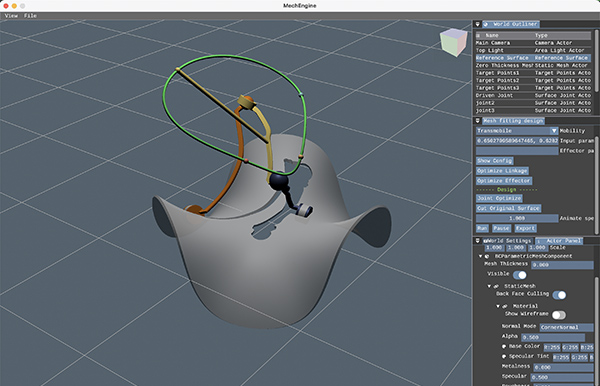Click the StaticMesh link icon
Viewport: 600px width, 386px height.
click(496, 286)
